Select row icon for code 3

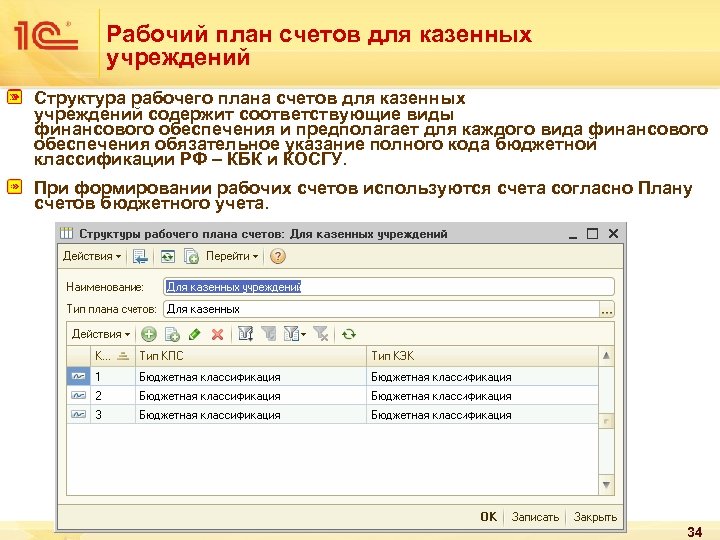(x=79, y=414)
